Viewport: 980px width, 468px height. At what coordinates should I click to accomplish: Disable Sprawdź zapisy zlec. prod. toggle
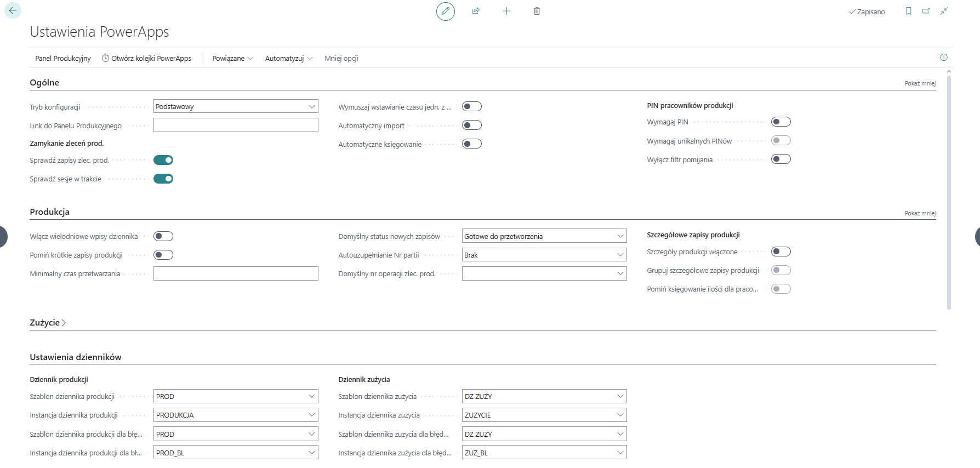(163, 160)
